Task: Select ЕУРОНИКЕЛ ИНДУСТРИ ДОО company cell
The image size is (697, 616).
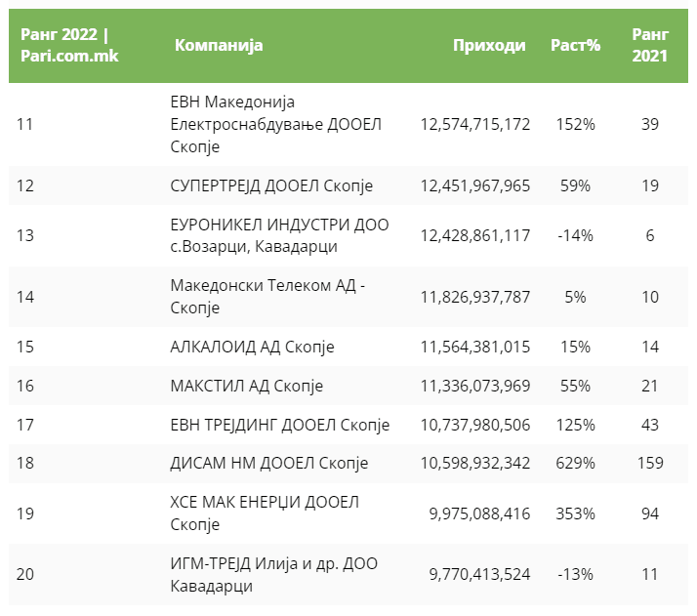Action: tap(278, 235)
